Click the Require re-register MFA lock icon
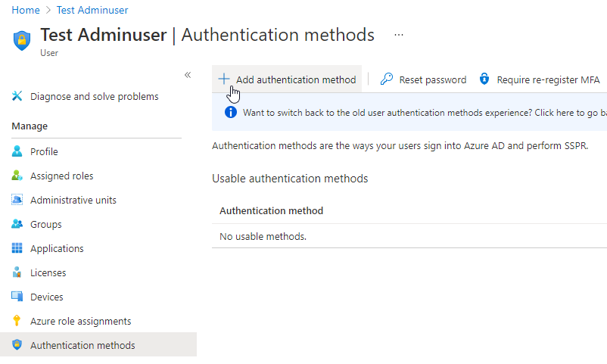607x364 pixels. pos(484,79)
